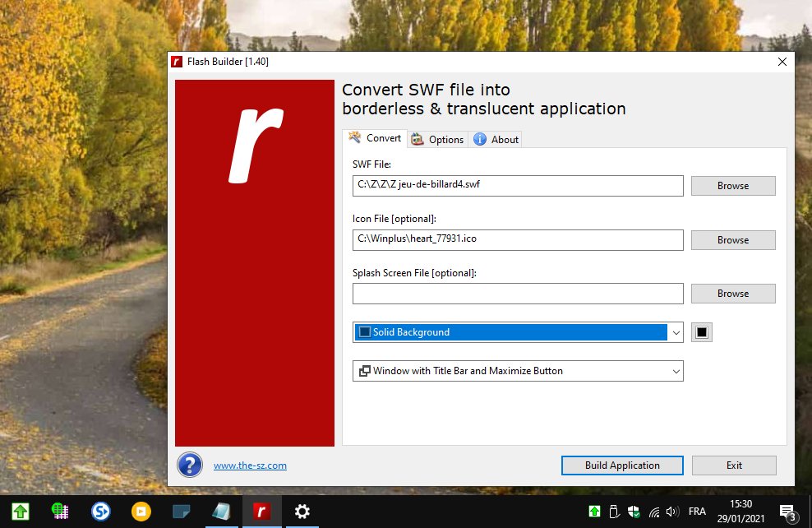This screenshot has height=528, width=812.
Task: Open the notification center with 3 badge
Action: [787, 512]
